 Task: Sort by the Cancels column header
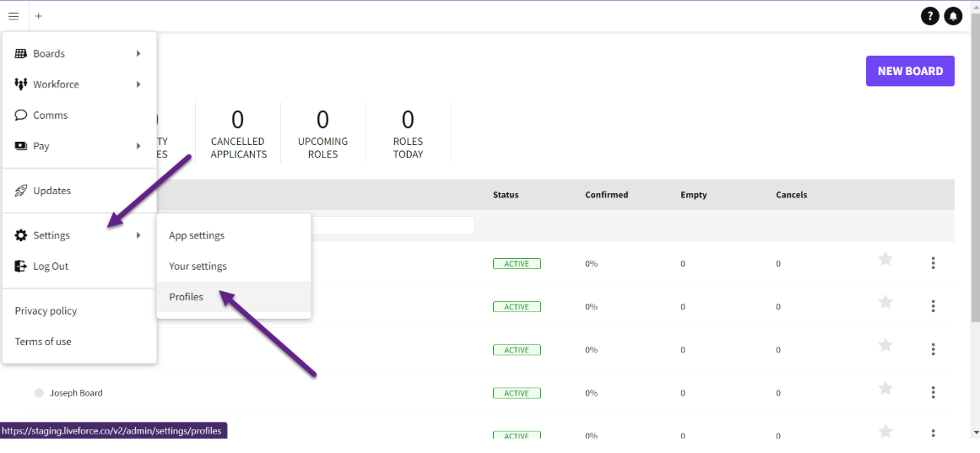point(792,195)
